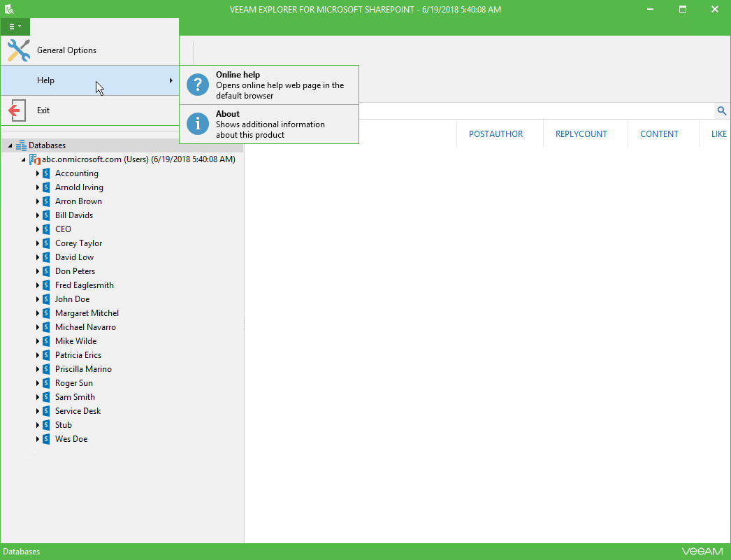Click inside the search input field
The height and width of the screenshot is (560, 731).
click(536, 110)
